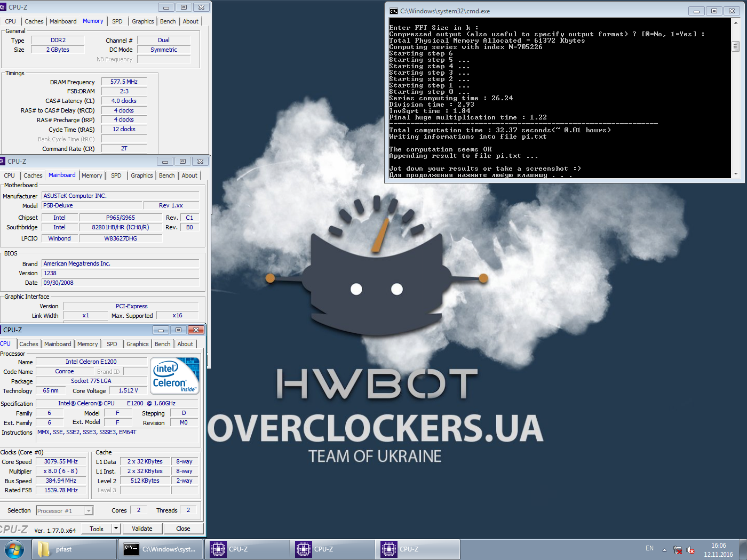Click the Tools button in CPU-Z
The width and height of the screenshot is (747, 560).
coord(97,529)
